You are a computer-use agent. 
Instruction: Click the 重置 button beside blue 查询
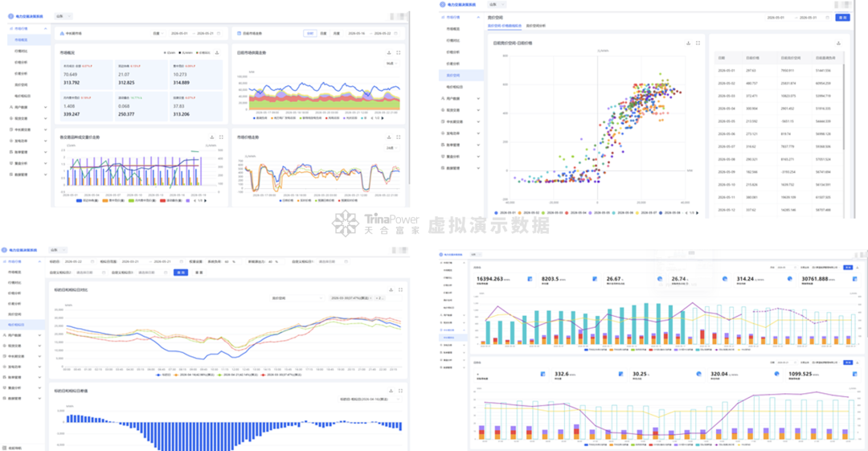[x=199, y=273]
